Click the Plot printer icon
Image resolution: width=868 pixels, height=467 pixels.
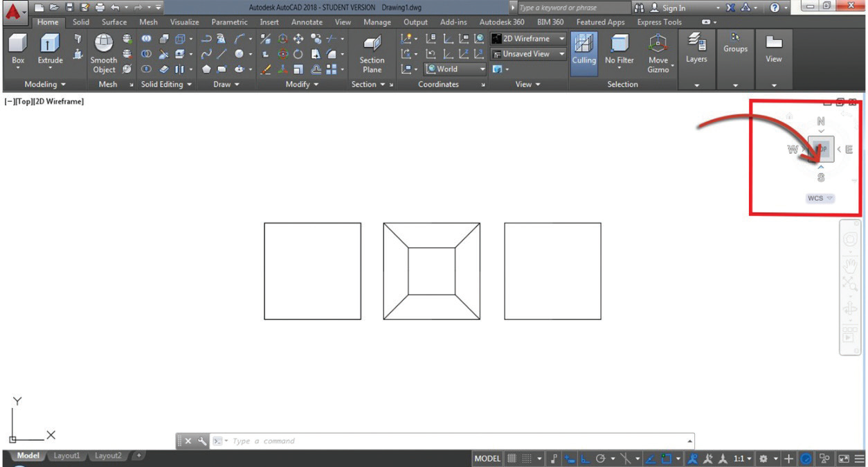[100, 8]
